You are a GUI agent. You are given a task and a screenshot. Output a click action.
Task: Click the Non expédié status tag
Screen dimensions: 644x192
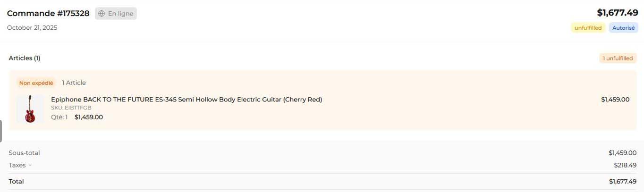36,83
